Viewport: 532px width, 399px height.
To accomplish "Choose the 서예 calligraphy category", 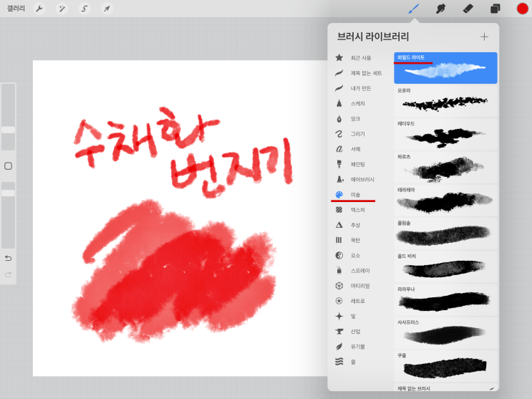I will coord(359,149).
